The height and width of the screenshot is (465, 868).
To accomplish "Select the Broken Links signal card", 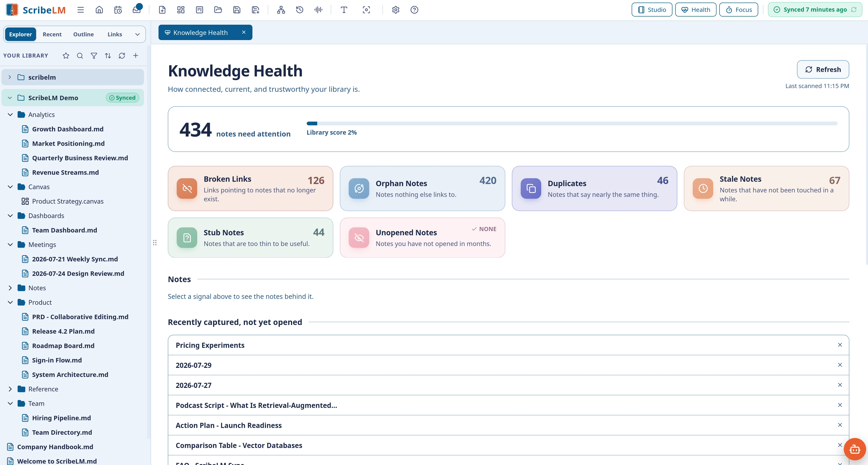I will pos(250,188).
